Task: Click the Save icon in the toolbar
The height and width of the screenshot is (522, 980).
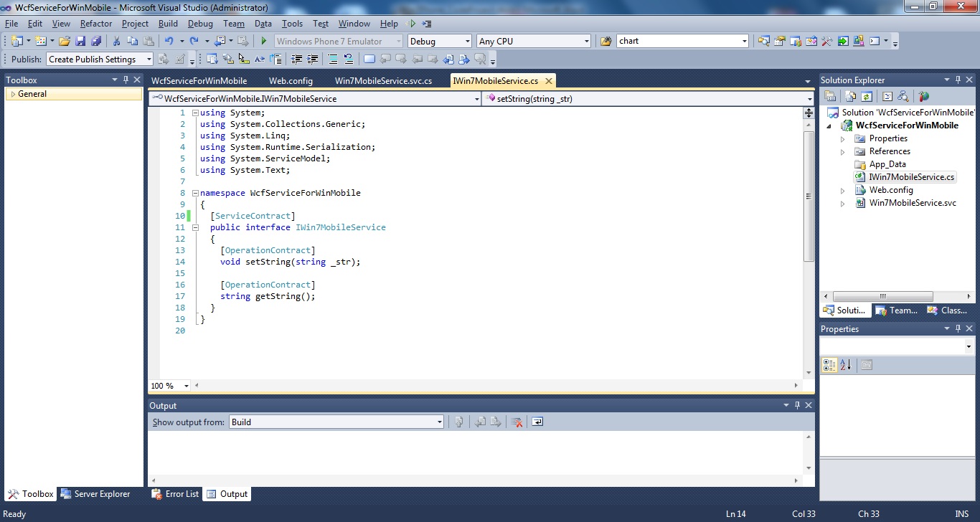Action: pos(80,41)
